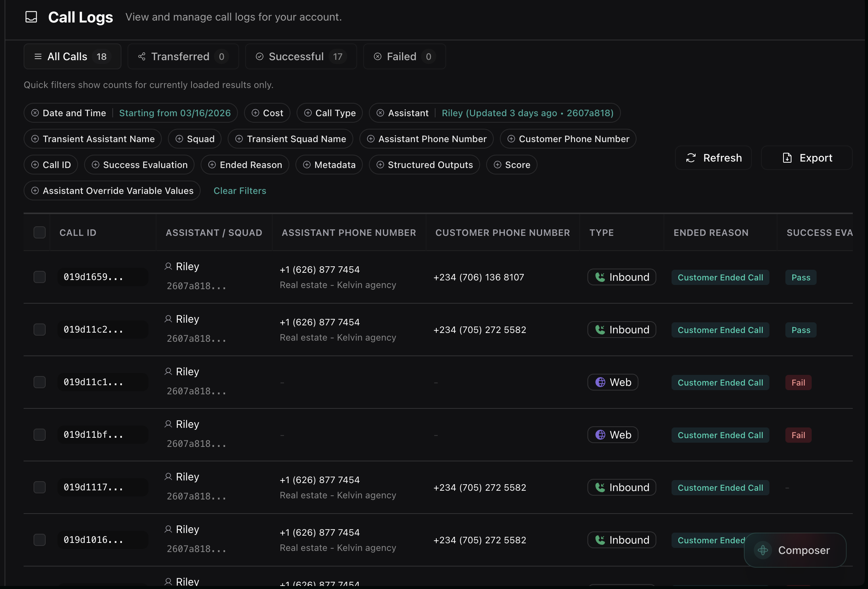Click the Pass badge in row 019d11c2
The width and height of the screenshot is (868, 589).
[801, 330]
